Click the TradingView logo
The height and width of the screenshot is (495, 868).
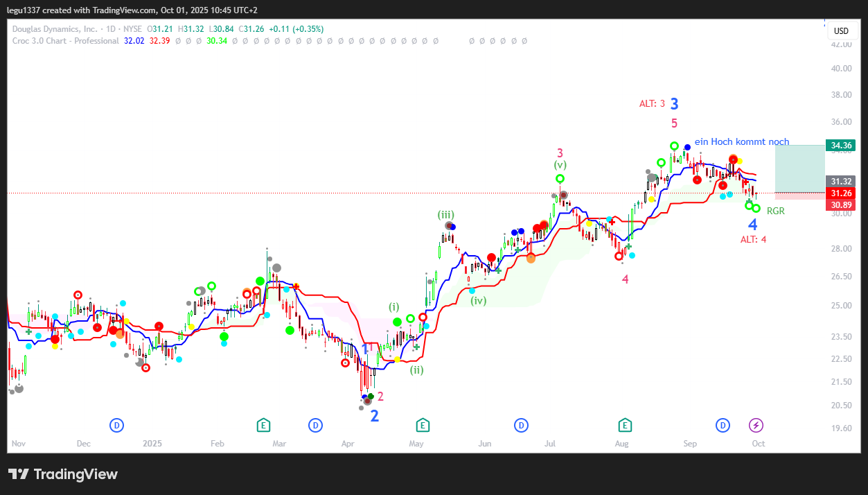(63, 474)
